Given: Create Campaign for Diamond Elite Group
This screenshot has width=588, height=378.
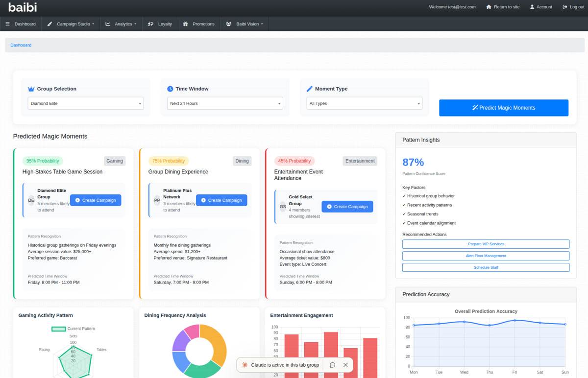Looking at the screenshot, I should coord(96,200).
